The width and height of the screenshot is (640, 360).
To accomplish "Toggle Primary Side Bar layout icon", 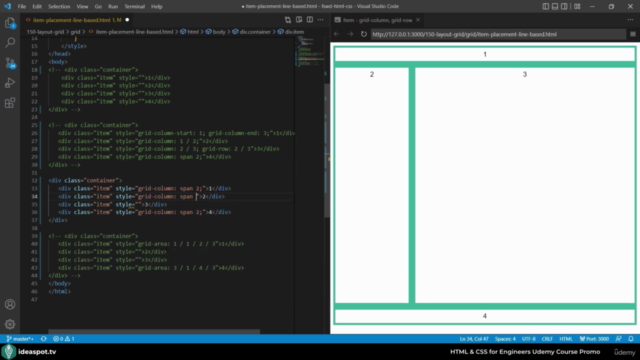I will 546,7.
